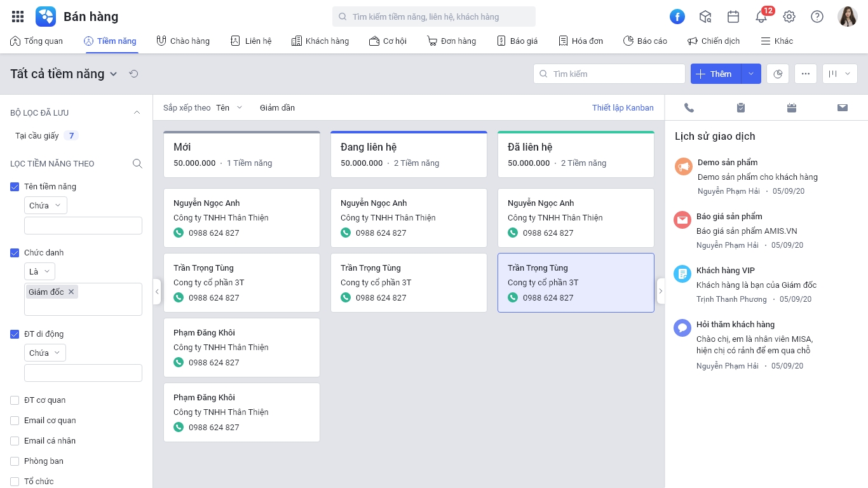The height and width of the screenshot is (488, 868).
Task: Open the Chức danh 'Là' condition dropdown
Action: (x=39, y=271)
